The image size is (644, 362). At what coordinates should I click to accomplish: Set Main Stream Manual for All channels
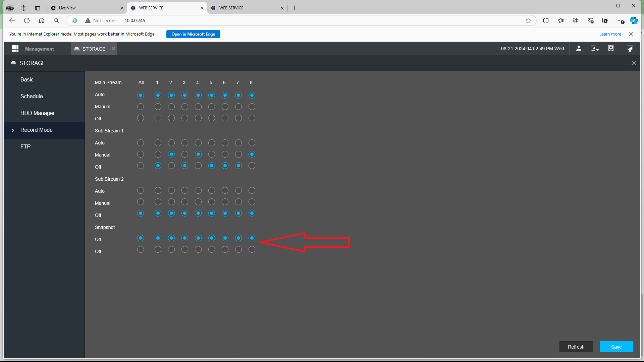pos(141,107)
